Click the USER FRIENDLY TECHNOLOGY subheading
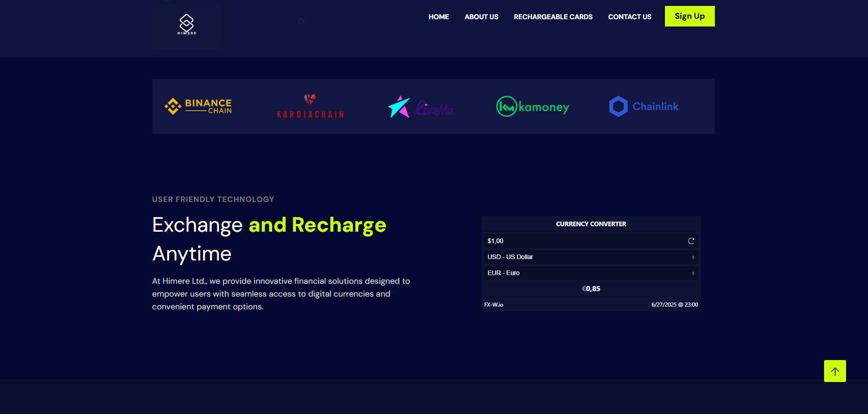This screenshot has height=414, width=868. click(x=213, y=199)
